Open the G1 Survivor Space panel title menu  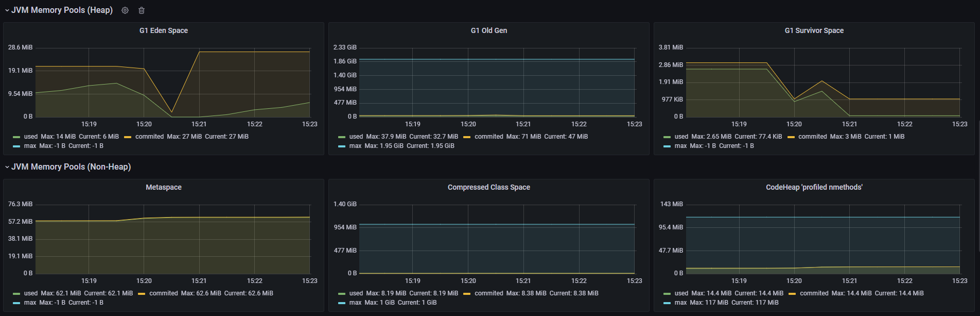point(814,30)
